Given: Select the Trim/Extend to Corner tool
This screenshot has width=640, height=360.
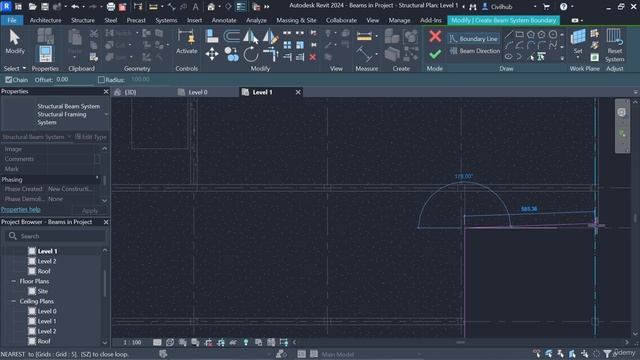Looking at the screenshot, I should 270,54.
